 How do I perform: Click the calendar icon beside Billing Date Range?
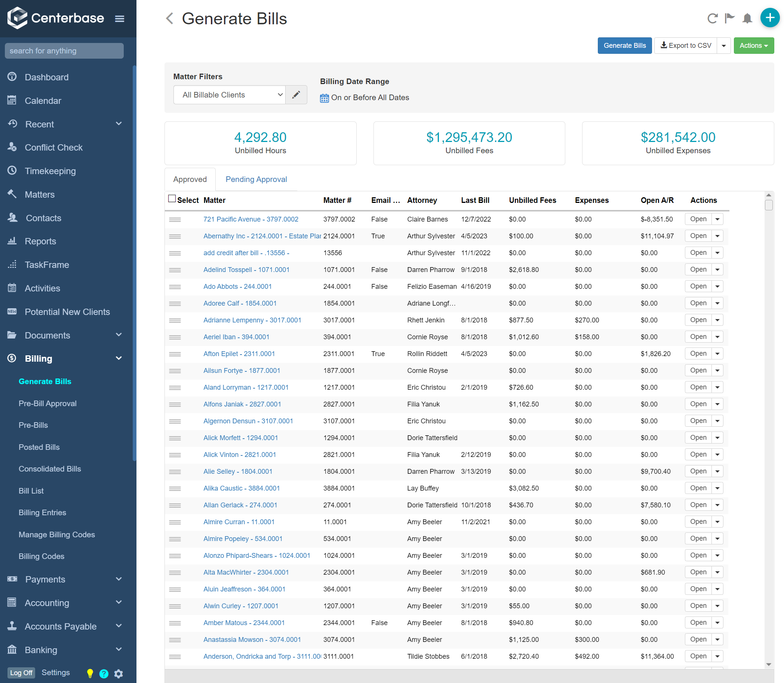pyautogui.click(x=324, y=98)
